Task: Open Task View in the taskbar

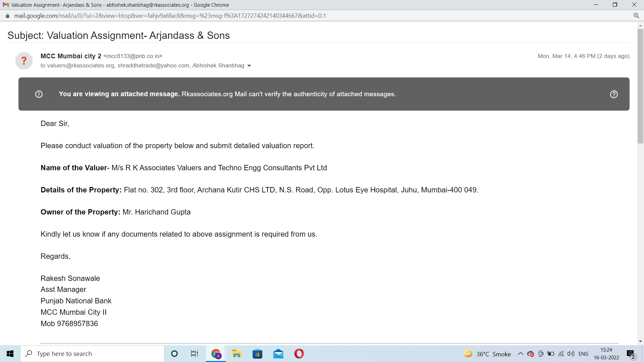Action: pos(195,354)
